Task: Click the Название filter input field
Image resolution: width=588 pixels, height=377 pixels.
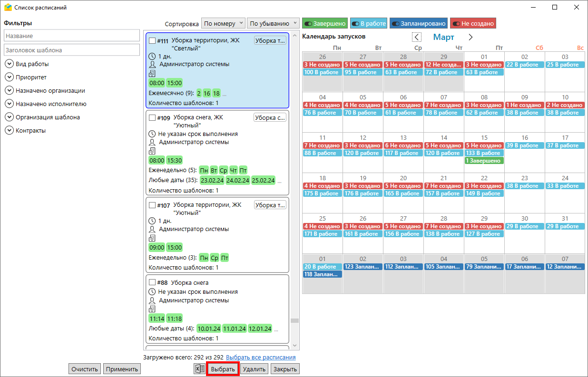Action: pos(72,36)
